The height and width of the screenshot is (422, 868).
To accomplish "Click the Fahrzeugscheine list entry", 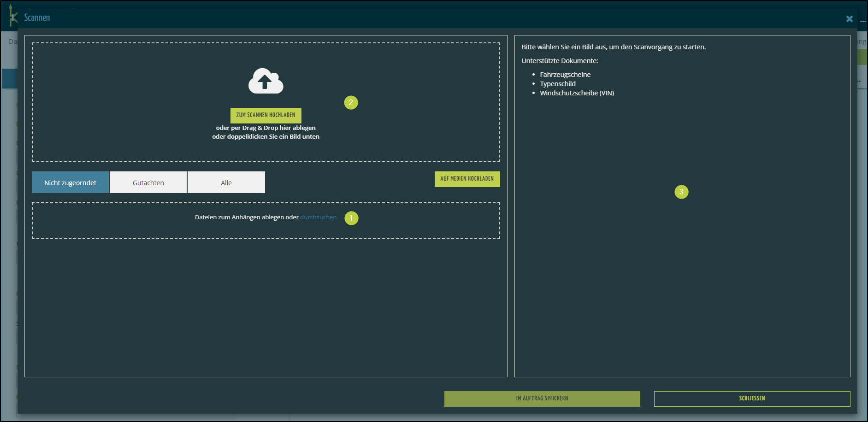I will (565, 75).
